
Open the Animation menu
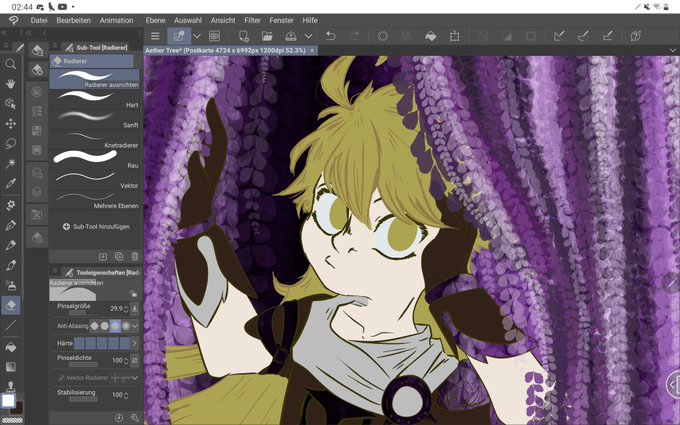pyautogui.click(x=116, y=20)
